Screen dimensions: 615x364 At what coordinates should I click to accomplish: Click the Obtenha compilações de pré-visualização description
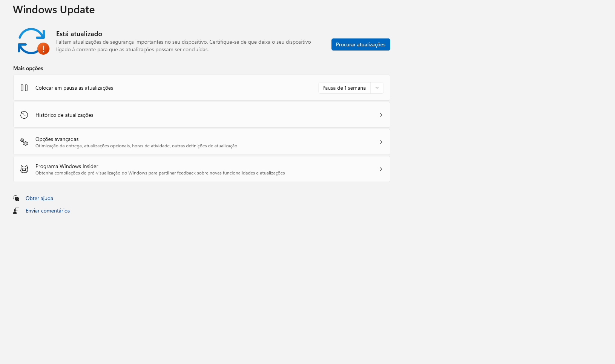pyautogui.click(x=160, y=173)
